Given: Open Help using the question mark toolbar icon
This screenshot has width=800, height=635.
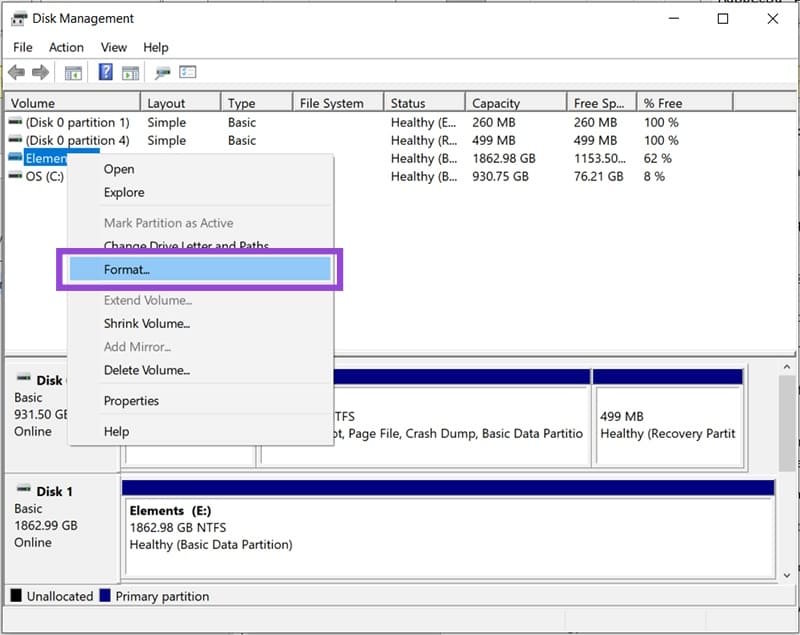Looking at the screenshot, I should point(103,72).
